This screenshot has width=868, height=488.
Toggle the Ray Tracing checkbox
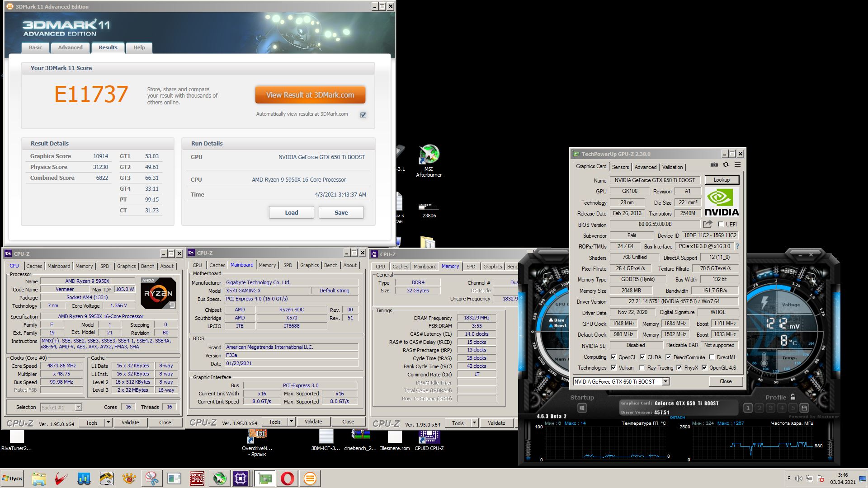pyautogui.click(x=642, y=367)
